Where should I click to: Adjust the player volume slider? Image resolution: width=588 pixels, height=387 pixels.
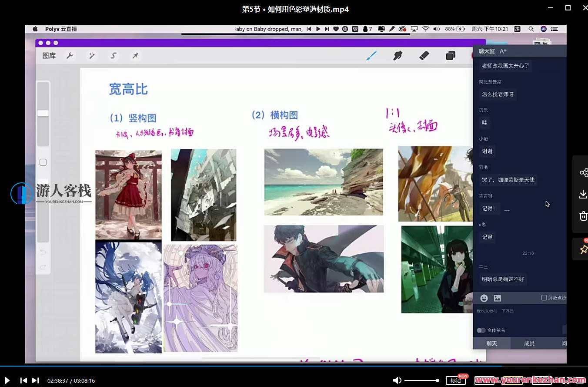(421, 380)
